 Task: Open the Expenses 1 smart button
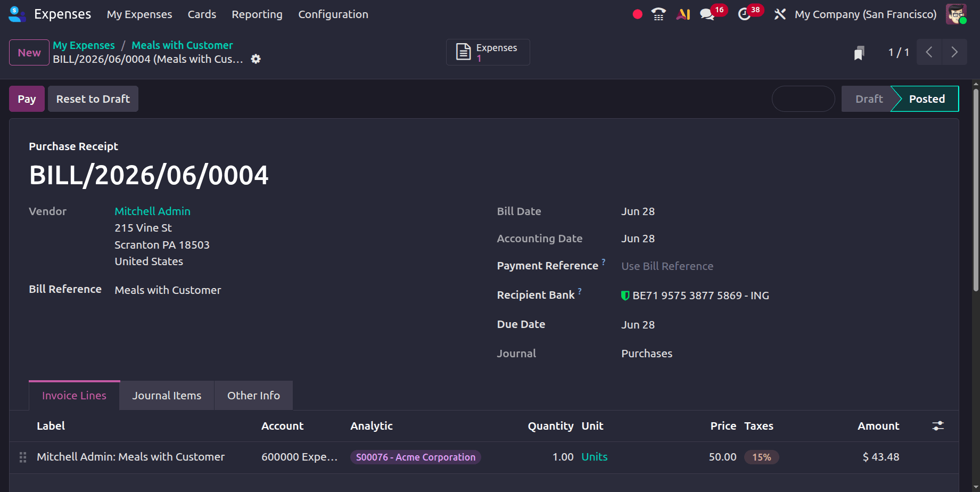coord(488,52)
